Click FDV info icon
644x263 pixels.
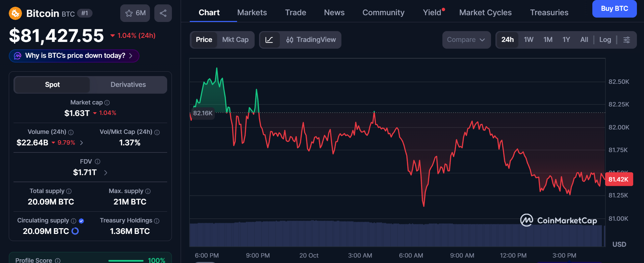point(98,162)
